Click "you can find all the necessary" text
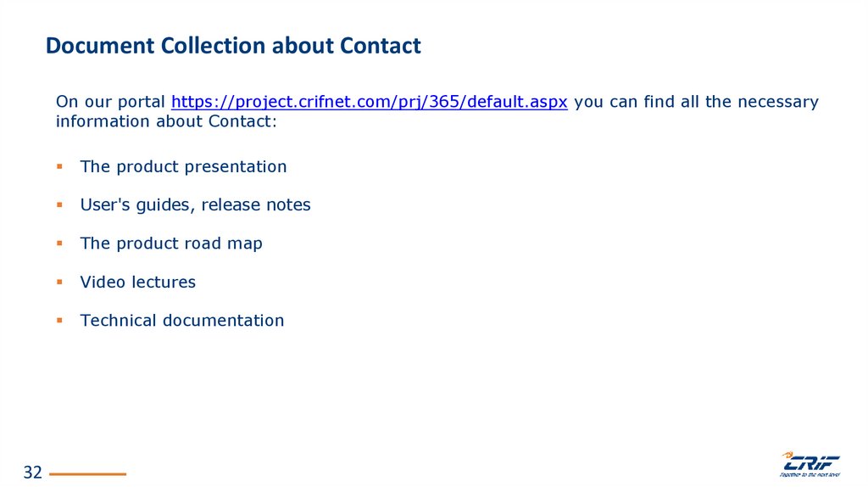The image size is (868, 487). (x=697, y=103)
